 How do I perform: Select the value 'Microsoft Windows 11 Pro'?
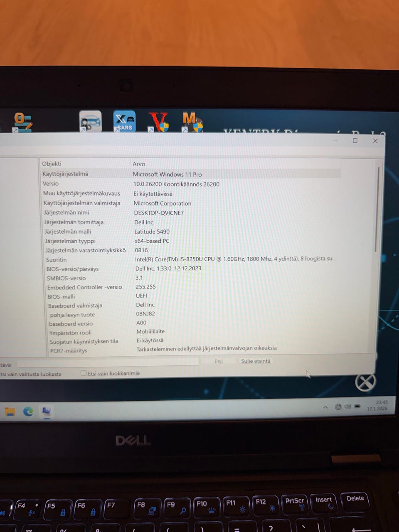[167, 174]
